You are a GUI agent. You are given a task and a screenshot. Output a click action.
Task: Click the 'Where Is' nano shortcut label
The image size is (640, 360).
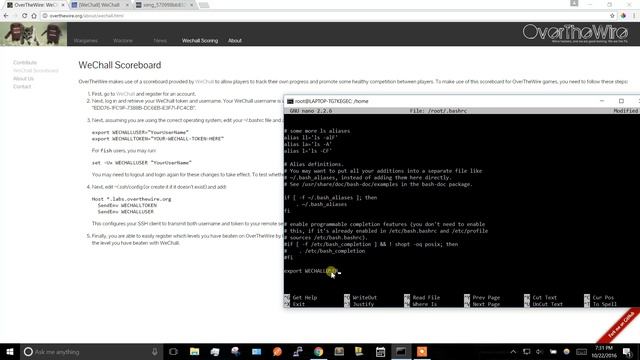point(424,304)
